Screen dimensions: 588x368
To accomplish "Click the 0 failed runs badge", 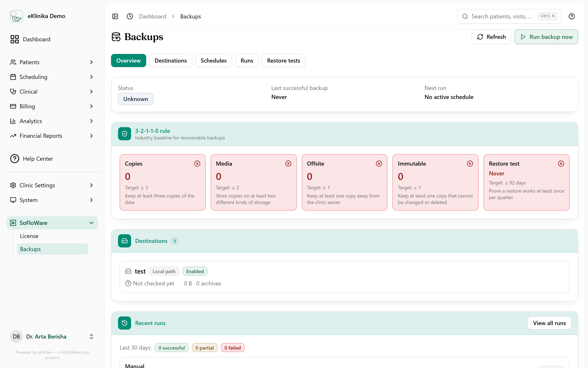I will [233, 348].
